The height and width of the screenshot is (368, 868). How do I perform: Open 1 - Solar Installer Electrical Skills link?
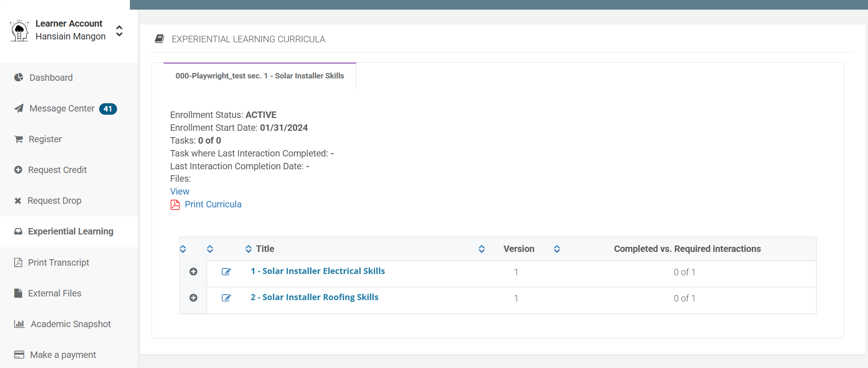[318, 271]
